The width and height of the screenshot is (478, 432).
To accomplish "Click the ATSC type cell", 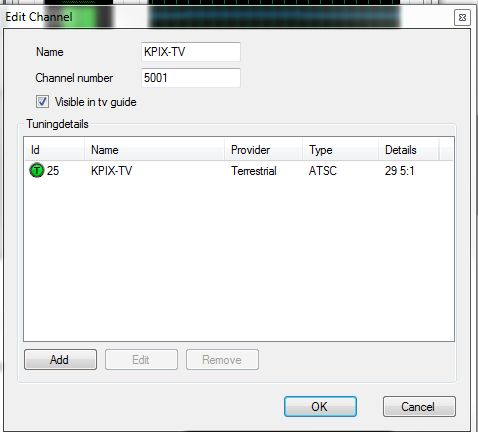I will pos(323,171).
